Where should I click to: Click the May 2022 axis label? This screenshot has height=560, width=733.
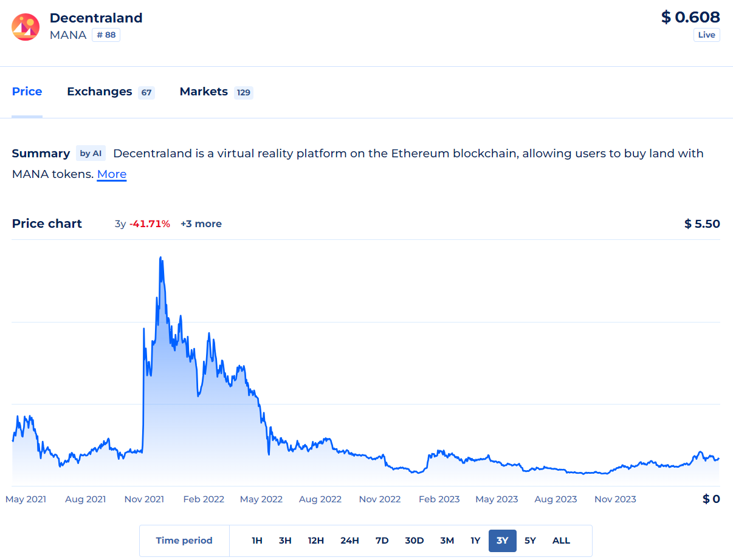click(x=261, y=499)
